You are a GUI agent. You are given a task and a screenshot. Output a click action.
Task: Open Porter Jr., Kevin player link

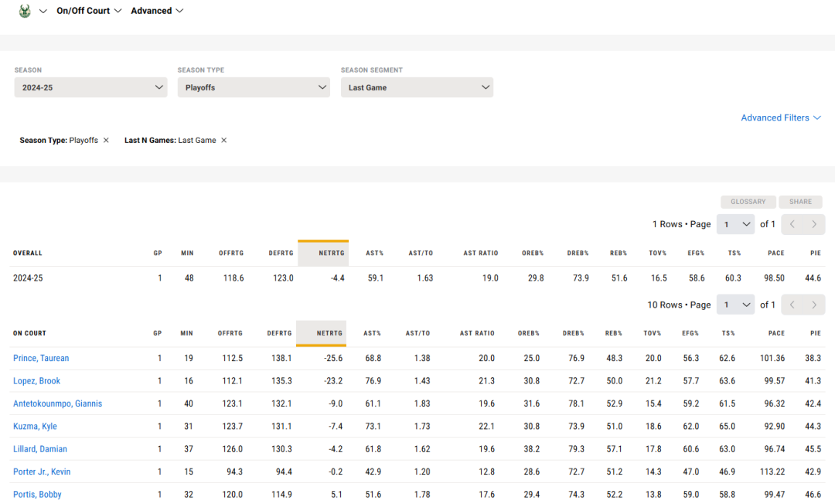pos(42,472)
